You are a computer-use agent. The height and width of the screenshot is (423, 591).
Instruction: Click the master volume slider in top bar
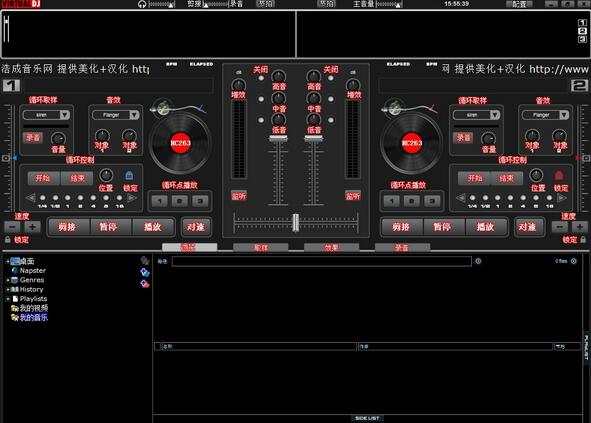click(x=389, y=4)
